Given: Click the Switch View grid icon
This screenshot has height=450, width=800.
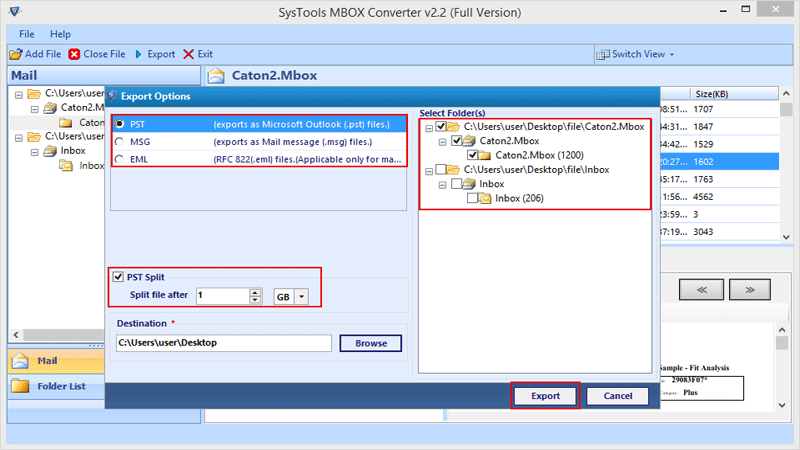Looking at the screenshot, I should click(x=603, y=54).
